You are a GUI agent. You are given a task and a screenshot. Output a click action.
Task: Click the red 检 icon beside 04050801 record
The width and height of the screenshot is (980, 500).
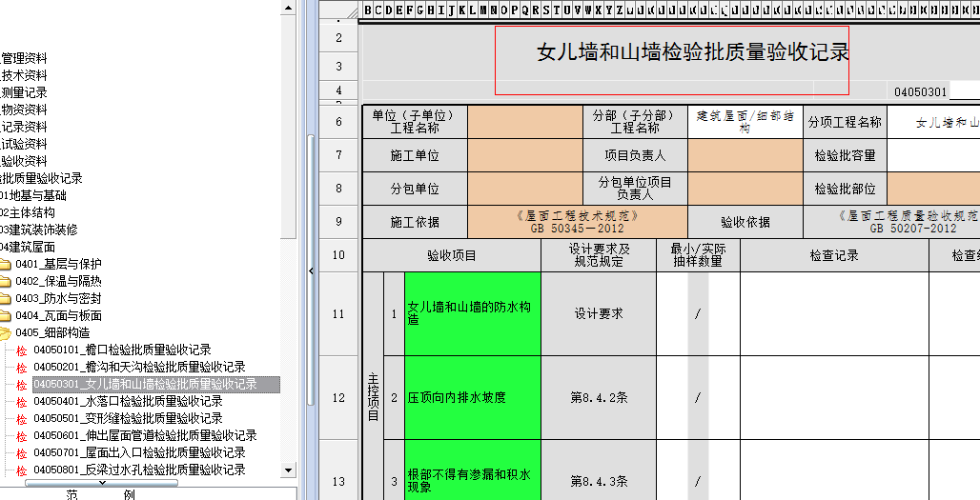(22, 470)
